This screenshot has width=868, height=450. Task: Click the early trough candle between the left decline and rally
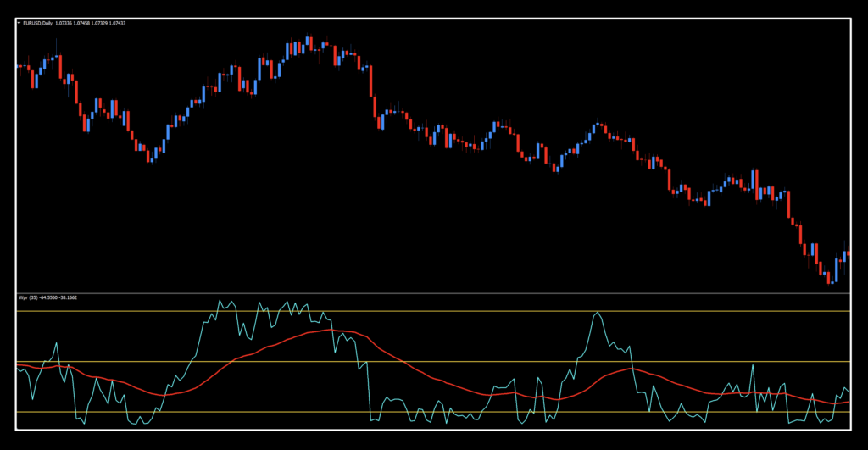click(151, 155)
